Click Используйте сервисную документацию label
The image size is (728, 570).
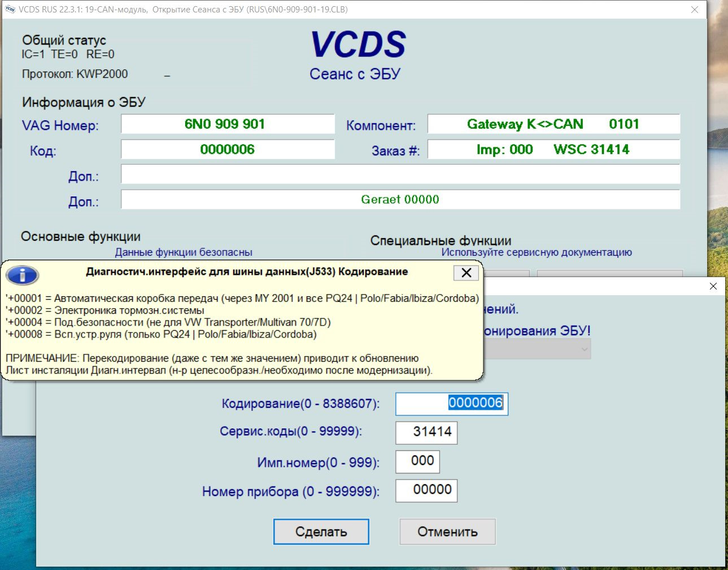537,252
